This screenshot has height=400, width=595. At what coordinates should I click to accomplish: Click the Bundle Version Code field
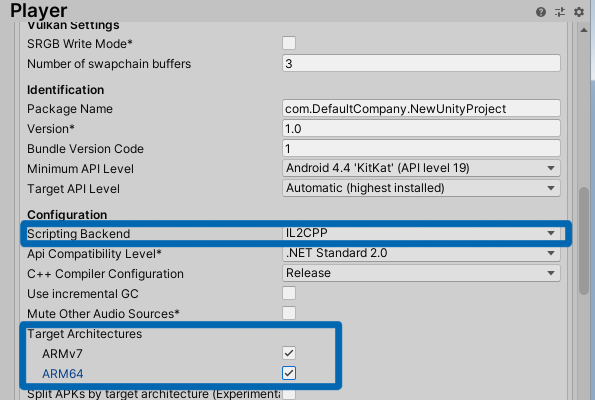pos(421,148)
